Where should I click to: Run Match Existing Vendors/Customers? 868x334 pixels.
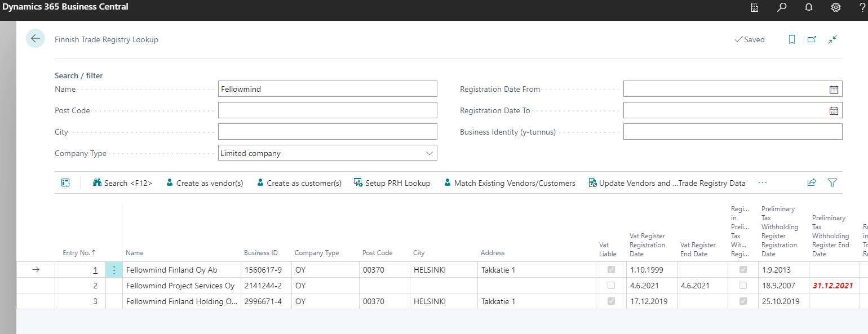click(510, 182)
